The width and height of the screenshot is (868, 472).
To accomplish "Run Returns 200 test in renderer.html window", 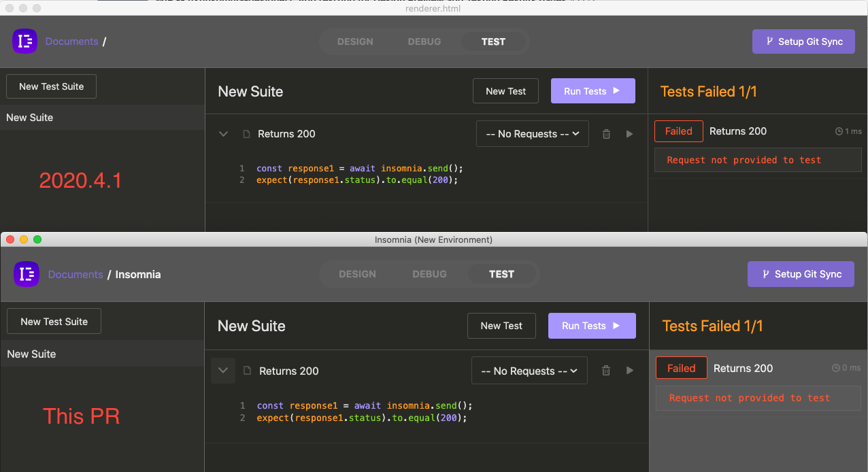I will (629, 134).
